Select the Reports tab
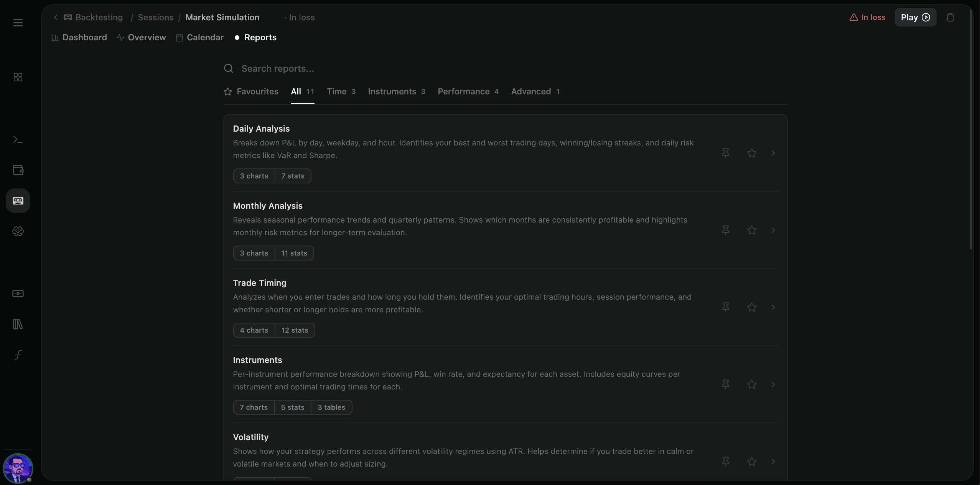This screenshot has width=980, height=485. pyautogui.click(x=255, y=37)
